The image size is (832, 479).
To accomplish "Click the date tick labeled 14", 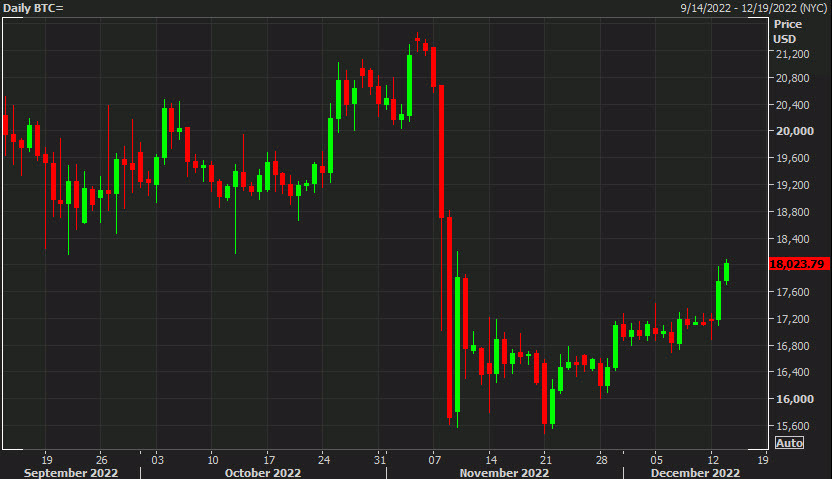I will 491,460.
